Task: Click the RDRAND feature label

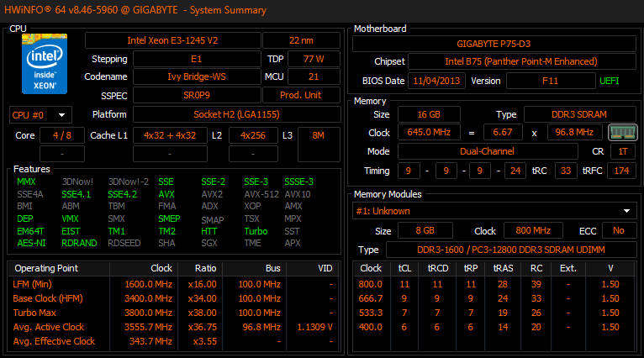Action: (79, 243)
